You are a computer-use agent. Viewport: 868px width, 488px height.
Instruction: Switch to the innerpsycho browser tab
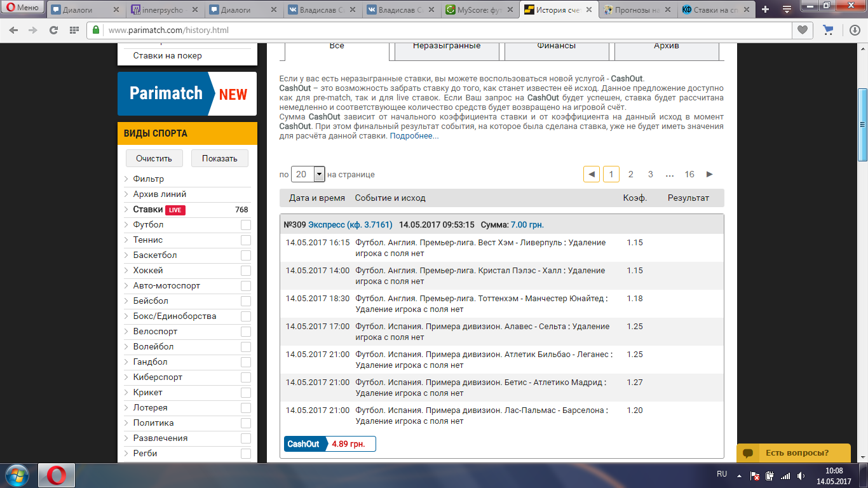tap(165, 10)
